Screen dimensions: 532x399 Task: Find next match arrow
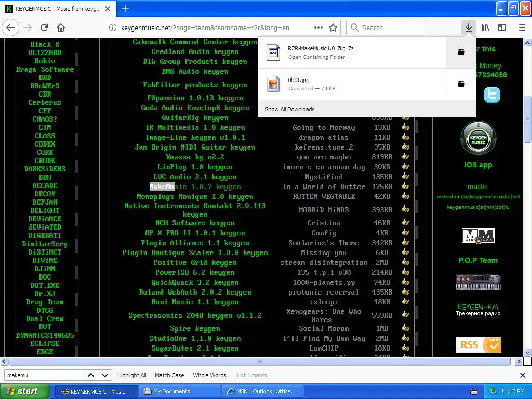[105, 375]
